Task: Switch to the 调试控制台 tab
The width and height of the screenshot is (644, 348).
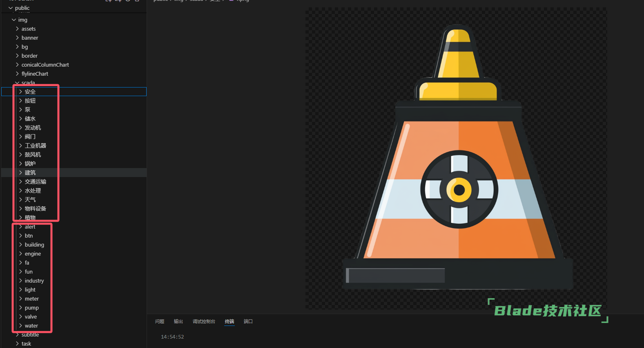Action: tap(204, 321)
